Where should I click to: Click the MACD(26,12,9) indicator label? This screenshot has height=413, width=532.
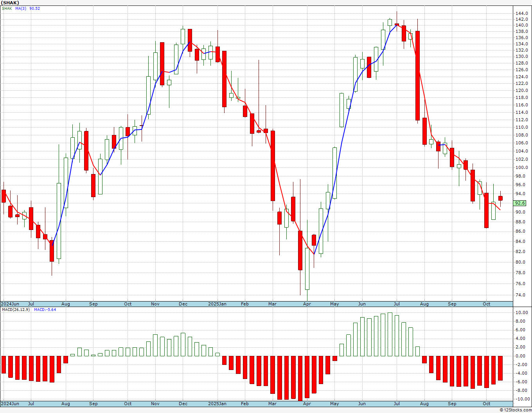[x=15, y=310]
